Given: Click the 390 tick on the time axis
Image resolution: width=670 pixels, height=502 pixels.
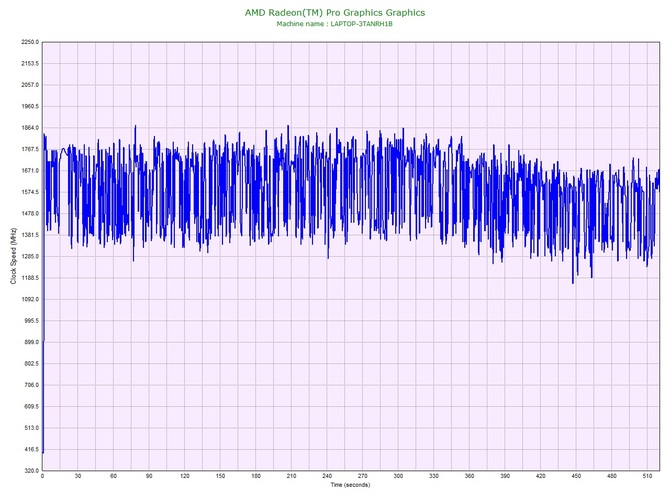Looking at the screenshot, I should [505, 476].
